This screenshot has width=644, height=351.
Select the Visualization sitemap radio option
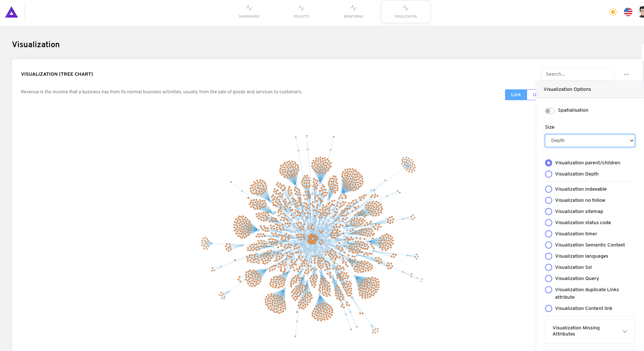coord(549,212)
